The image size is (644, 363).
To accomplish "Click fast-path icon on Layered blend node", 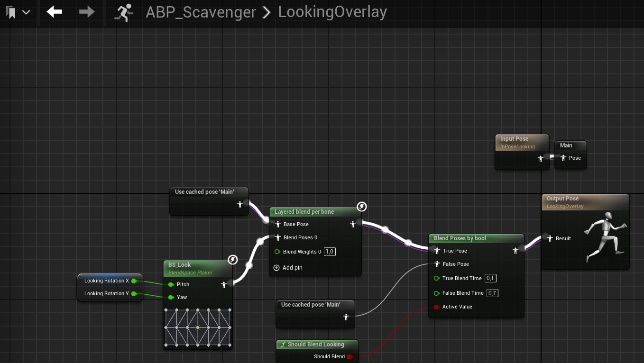I will 361,207.
